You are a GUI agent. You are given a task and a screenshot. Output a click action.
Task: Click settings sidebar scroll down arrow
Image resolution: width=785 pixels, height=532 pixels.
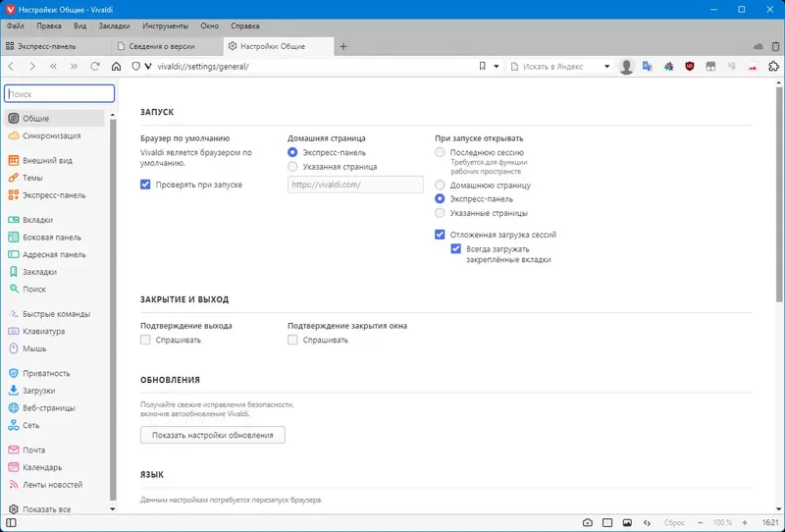112,509
